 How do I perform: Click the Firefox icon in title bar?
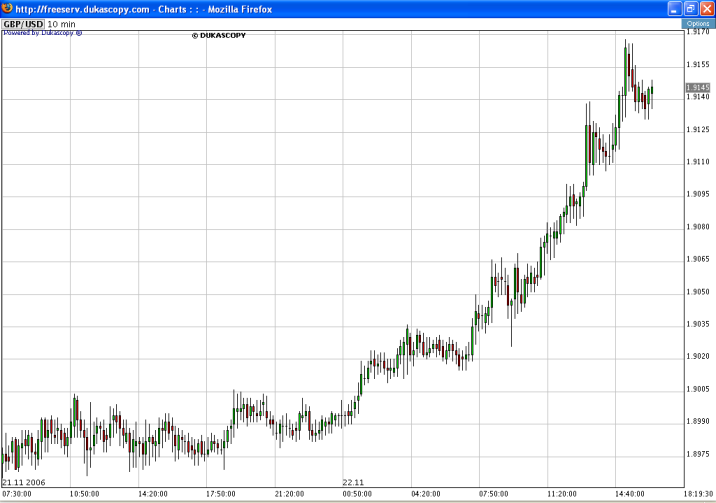[7, 8]
